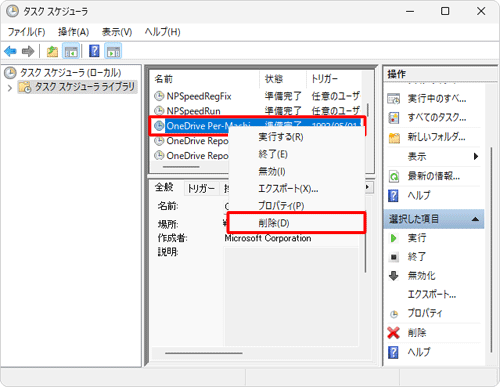Image resolution: width=500 pixels, height=387 pixels.
Task: Click すべてのタスク... action link
Action: pyautogui.click(x=437, y=118)
